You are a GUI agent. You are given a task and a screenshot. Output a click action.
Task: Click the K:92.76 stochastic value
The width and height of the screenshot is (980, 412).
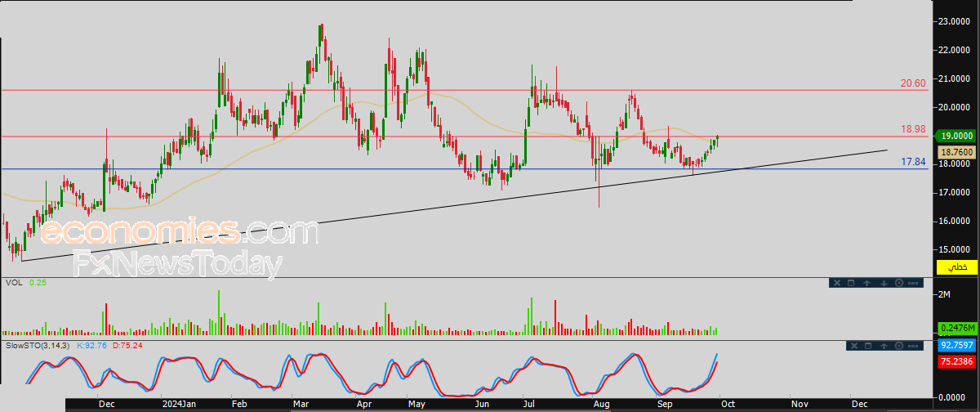92,347
